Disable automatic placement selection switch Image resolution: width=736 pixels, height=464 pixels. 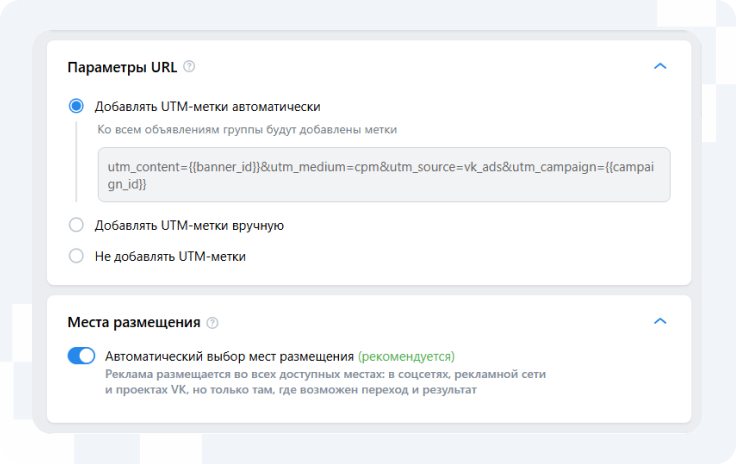[x=81, y=356]
